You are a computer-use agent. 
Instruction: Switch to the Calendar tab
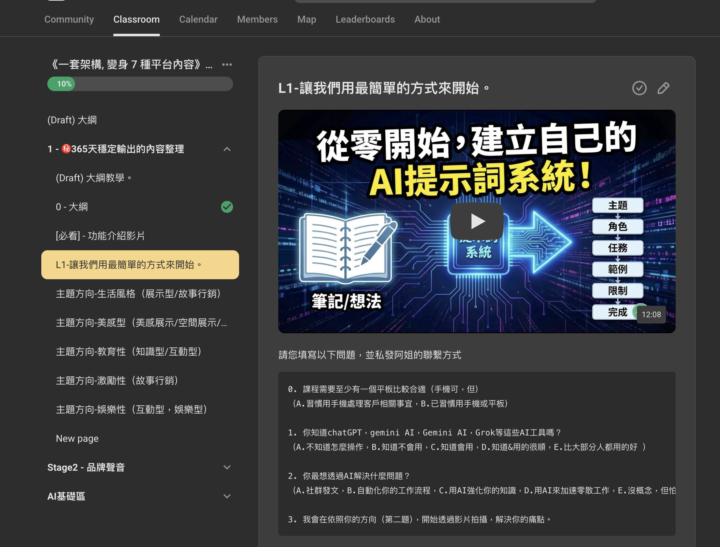tap(198, 19)
